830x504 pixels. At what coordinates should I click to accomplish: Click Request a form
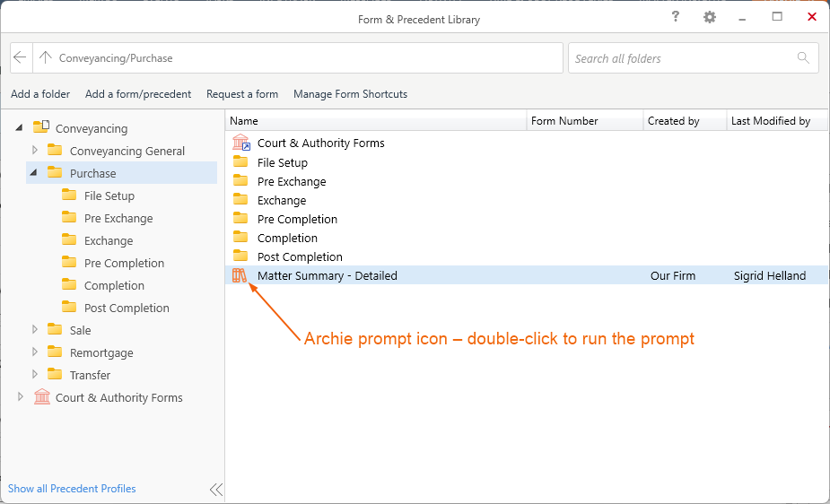(x=241, y=94)
